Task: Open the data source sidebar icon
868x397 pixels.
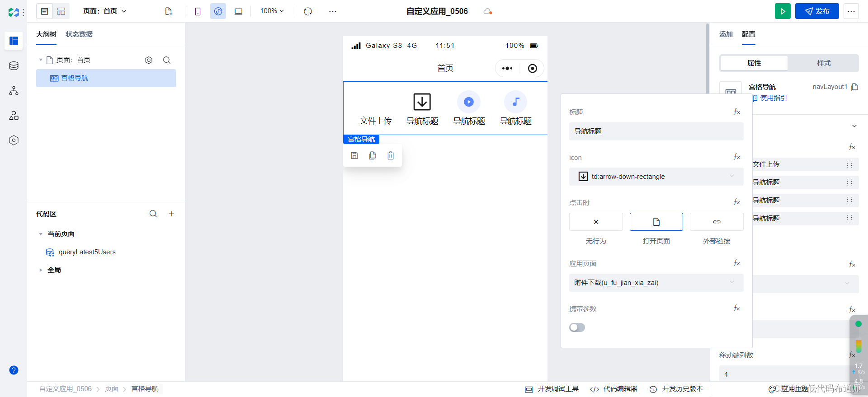Action: [14, 66]
